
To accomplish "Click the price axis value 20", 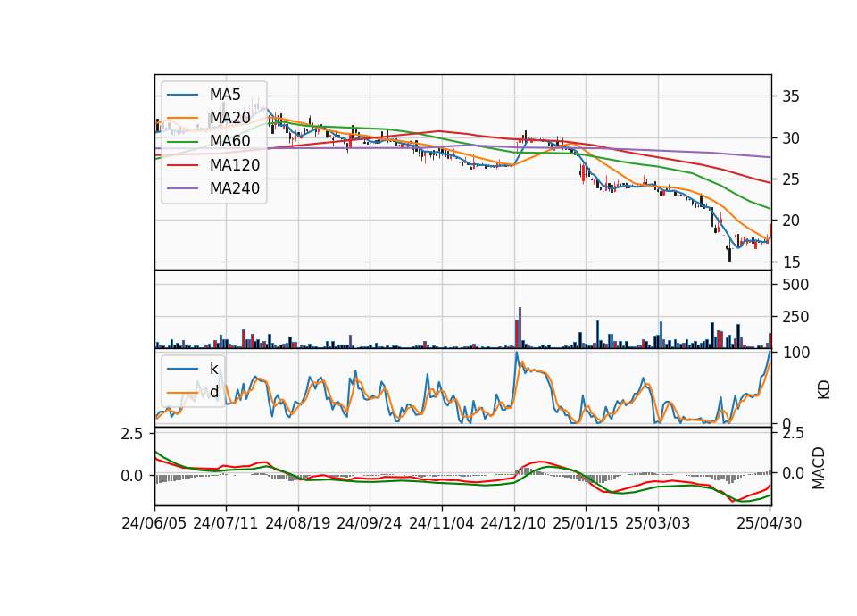I will click(x=791, y=221).
